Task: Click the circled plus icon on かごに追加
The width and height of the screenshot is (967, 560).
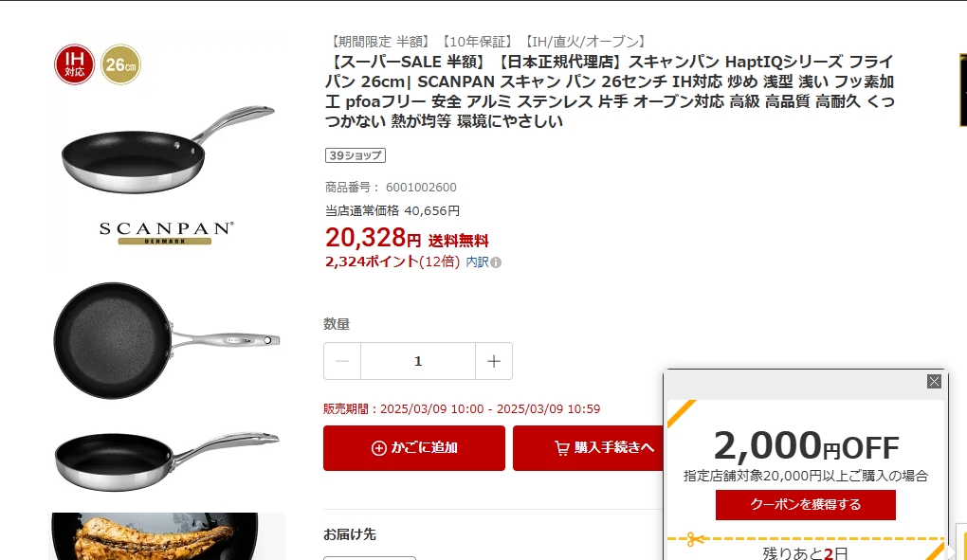Action: pos(378,448)
